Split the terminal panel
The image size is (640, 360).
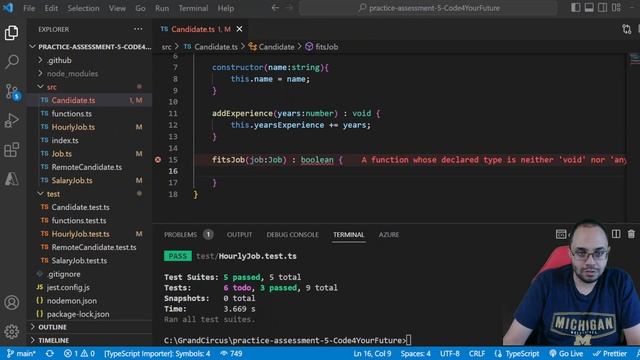(x=616, y=234)
